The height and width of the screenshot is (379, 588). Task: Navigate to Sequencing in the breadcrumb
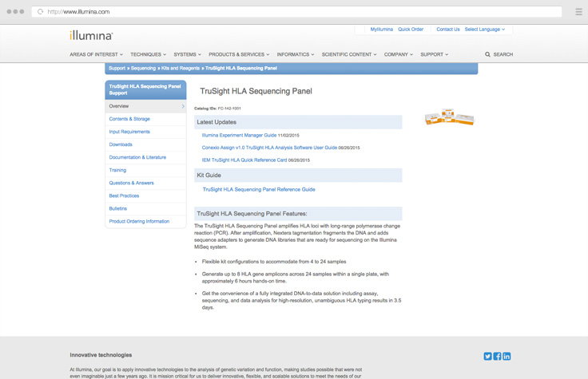pos(143,69)
